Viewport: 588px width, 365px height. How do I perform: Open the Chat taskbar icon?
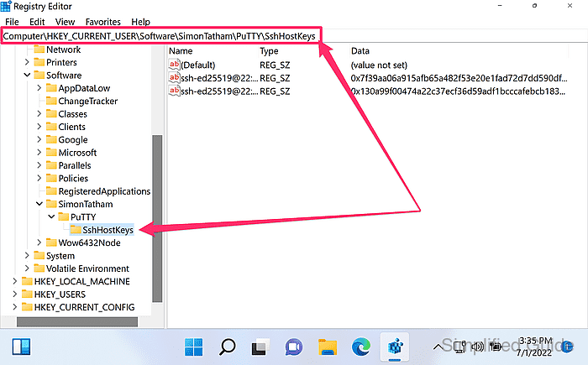pos(294,347)
